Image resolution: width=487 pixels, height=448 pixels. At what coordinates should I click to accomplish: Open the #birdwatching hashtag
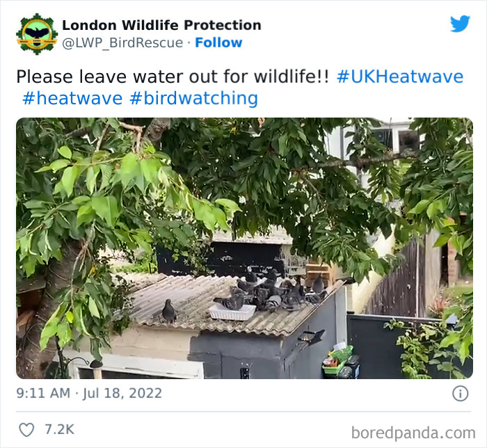(193, 98)
